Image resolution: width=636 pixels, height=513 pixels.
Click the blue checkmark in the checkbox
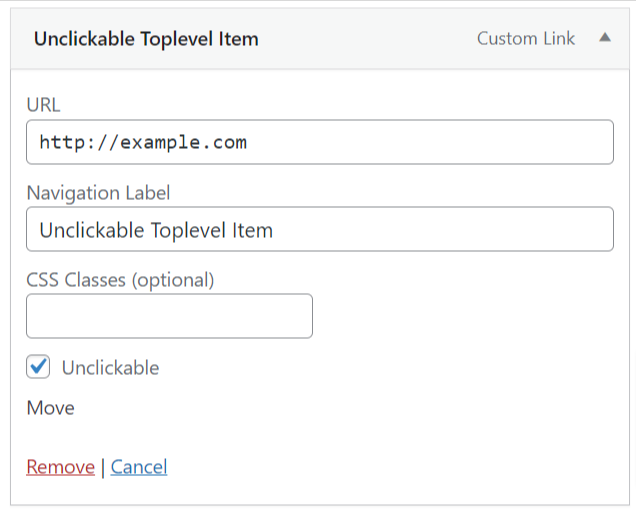(38, 367)
